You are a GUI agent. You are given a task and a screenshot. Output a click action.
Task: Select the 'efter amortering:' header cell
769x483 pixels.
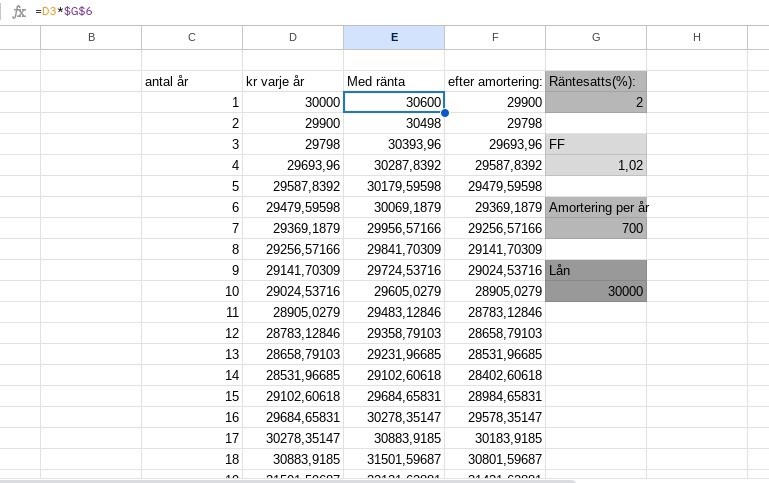coord(495,81)
